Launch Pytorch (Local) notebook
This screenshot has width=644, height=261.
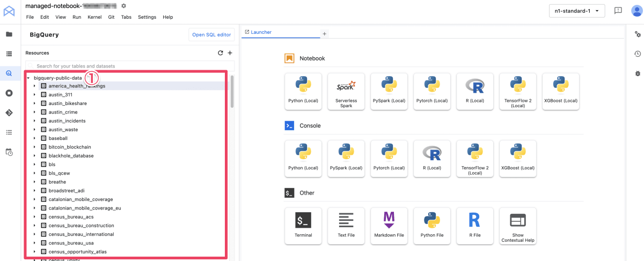click(x=432, y=92)
